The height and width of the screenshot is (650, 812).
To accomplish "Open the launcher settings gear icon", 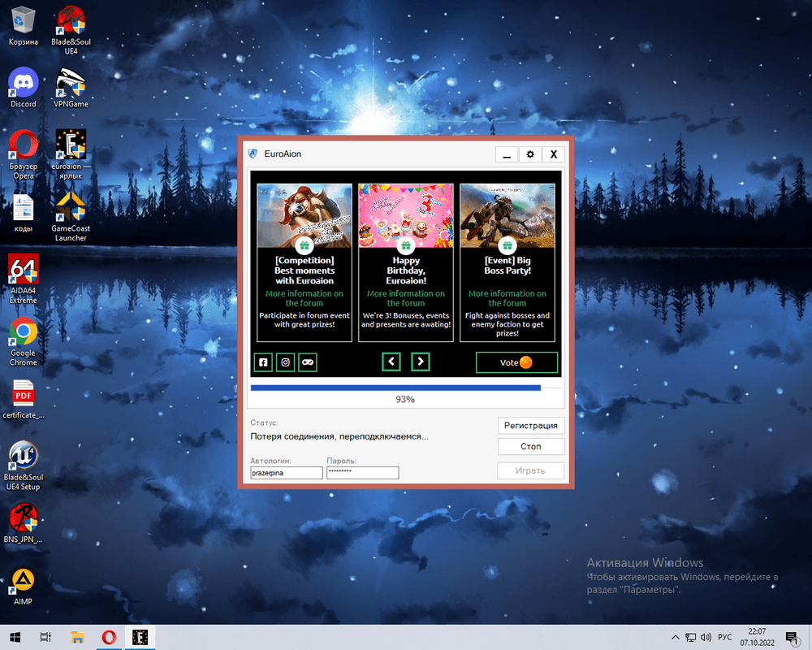I will [530, 154].
